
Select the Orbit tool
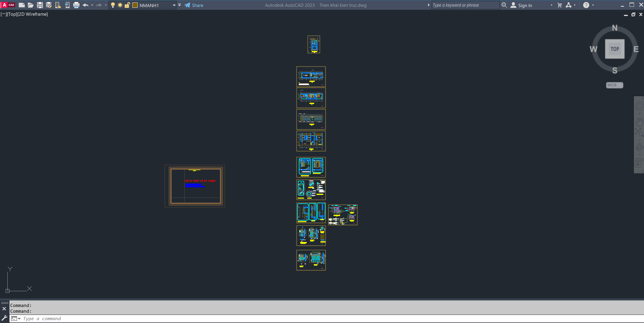pyautogui.click(x=639, y=147)
